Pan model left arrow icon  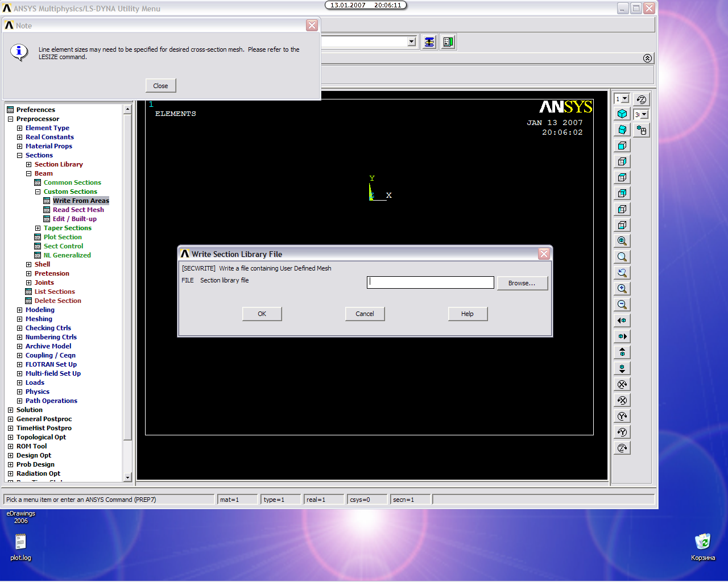coord(622,321)
